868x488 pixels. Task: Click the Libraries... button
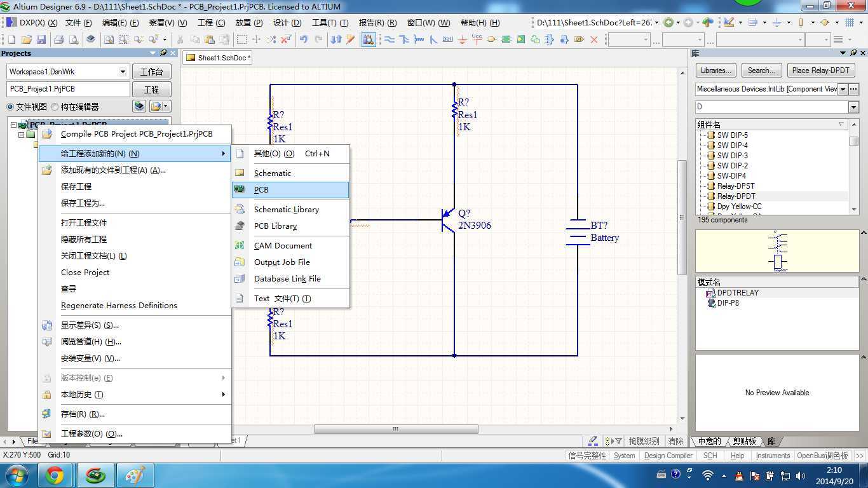(x=716, y=71)
